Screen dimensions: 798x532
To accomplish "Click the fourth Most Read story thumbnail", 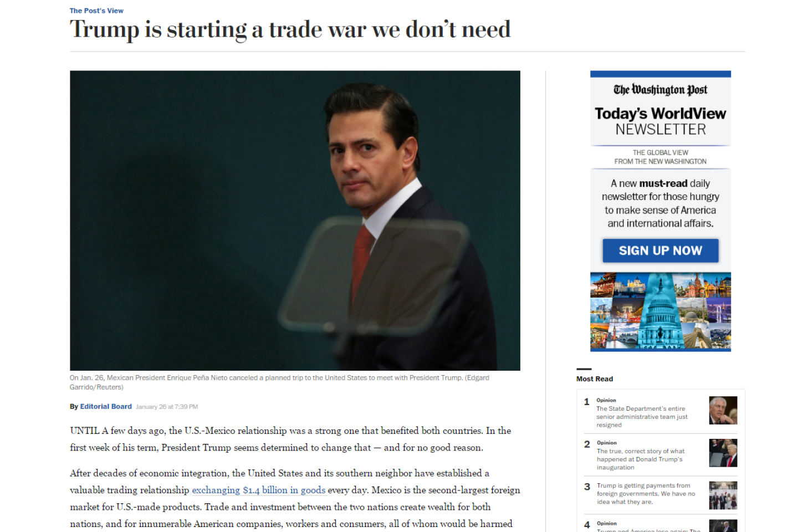I will [x=723, y=526].
